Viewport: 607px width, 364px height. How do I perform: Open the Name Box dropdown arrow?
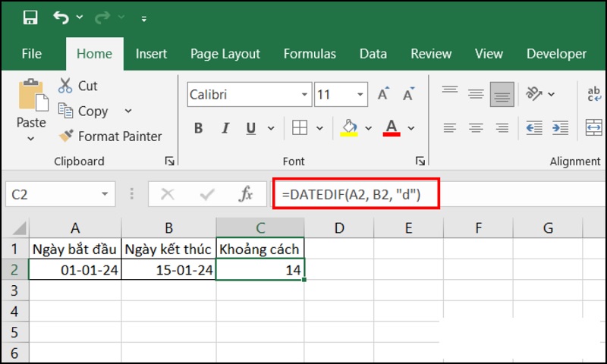105,195
